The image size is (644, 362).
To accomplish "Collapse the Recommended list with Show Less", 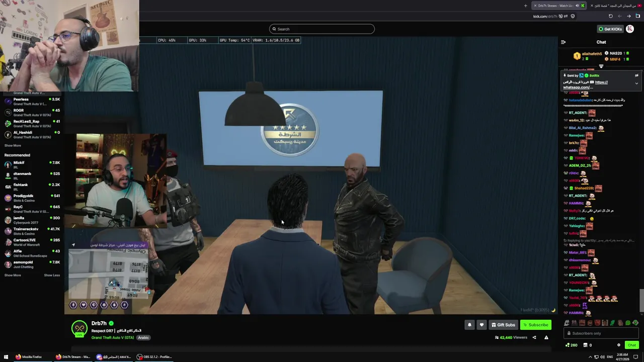I will tap(52, 275).
